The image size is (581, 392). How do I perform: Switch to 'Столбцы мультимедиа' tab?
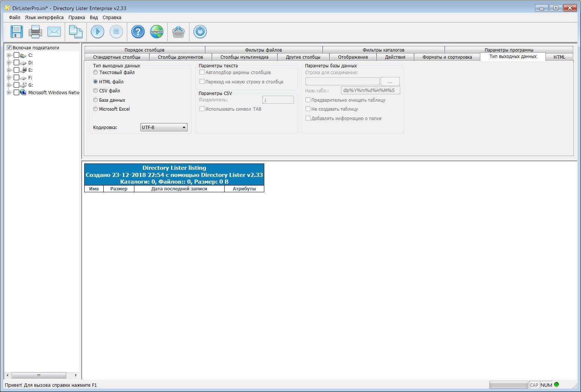tap(244, 57)
